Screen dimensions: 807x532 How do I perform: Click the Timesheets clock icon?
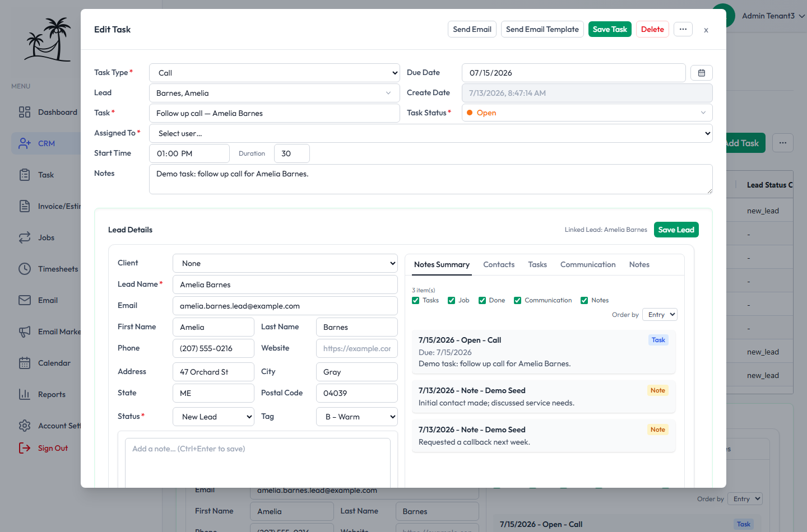(x=25, y=269)
